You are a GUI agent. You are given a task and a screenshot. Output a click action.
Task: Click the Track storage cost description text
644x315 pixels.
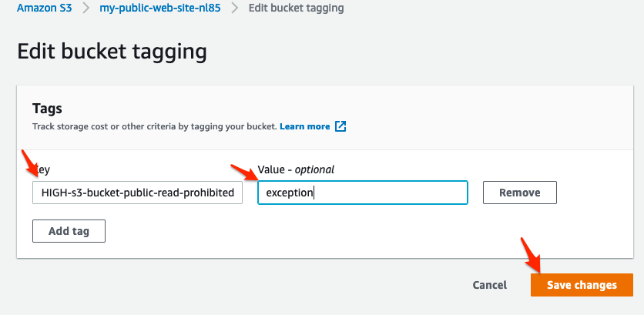pyautogui.click(x=156, y=126)
